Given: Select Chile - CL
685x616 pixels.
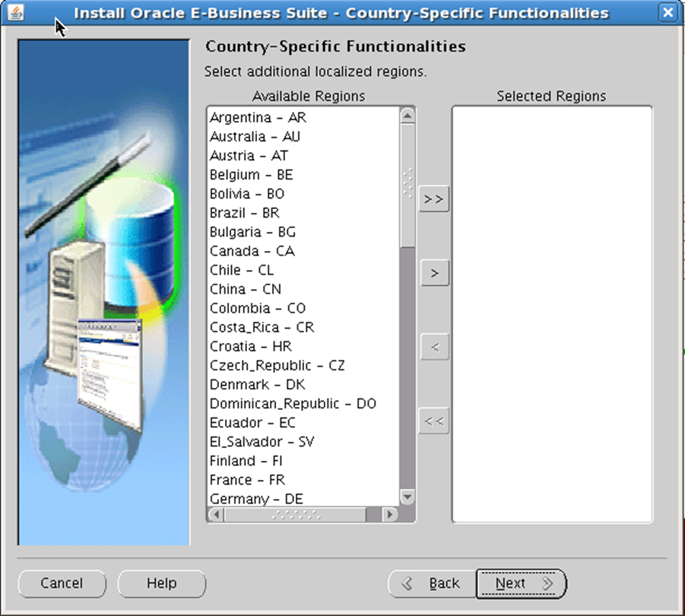Looking at the screenshot, I should click(x=303, y=271).
